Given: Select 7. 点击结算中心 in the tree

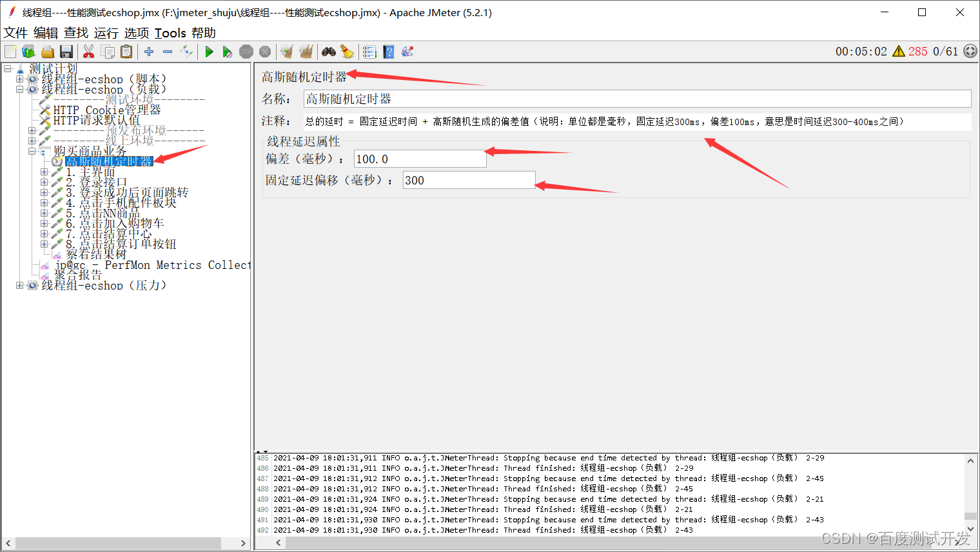Looking at the screenshot, I should click(x=109, y=233).
